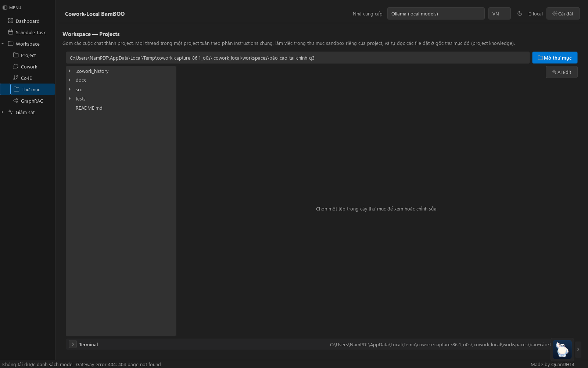Open the Ollama provider dropdown

pyautogui.click(x=436, y=14)
